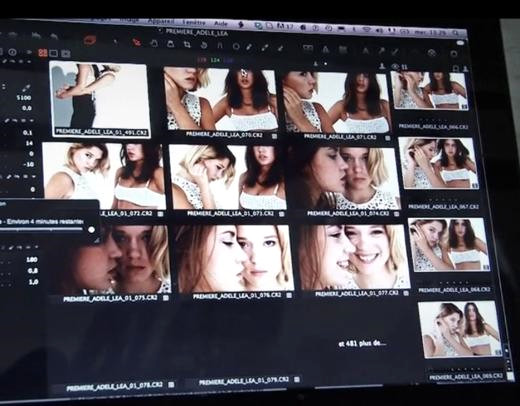Toggle the eye icon above the browser column
520x406 pixels.
[395, 67]
